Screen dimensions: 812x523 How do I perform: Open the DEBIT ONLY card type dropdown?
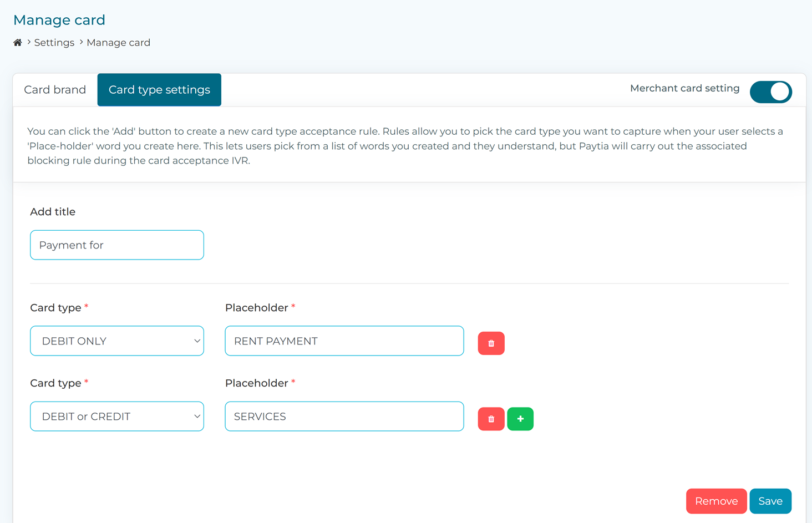click(x=116, y=341)
